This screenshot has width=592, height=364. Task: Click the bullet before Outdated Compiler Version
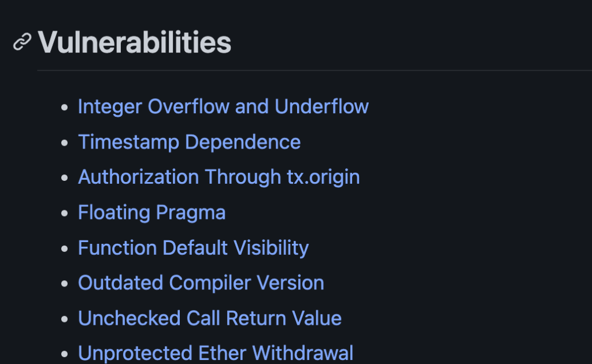tap(65, 284)
